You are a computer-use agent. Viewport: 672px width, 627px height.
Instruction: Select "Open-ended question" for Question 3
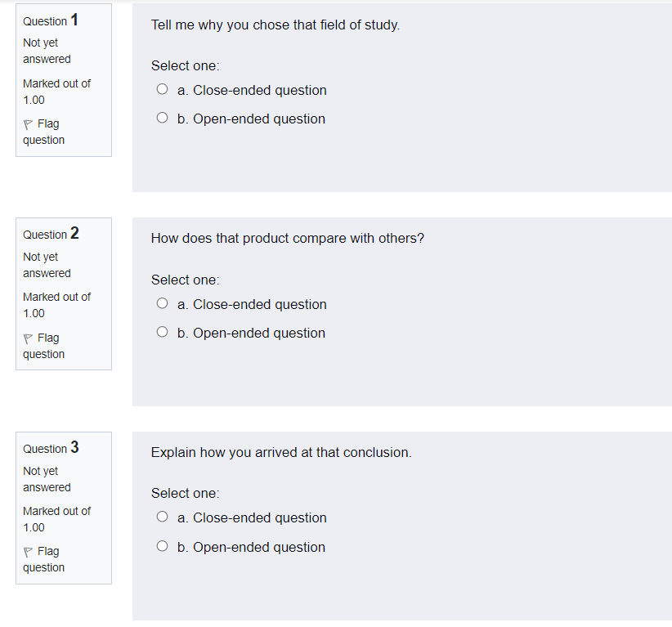pyautogui.click(x=162, y=545)
